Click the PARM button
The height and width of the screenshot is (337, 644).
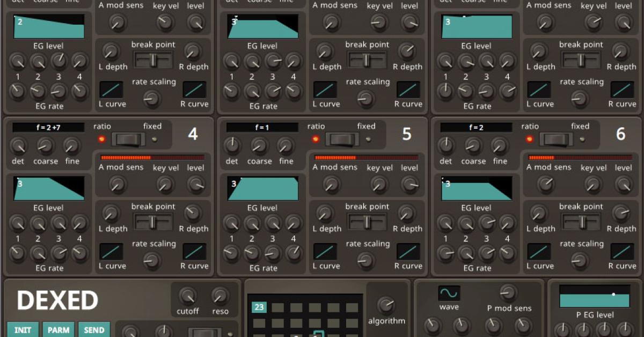[58, 329]
